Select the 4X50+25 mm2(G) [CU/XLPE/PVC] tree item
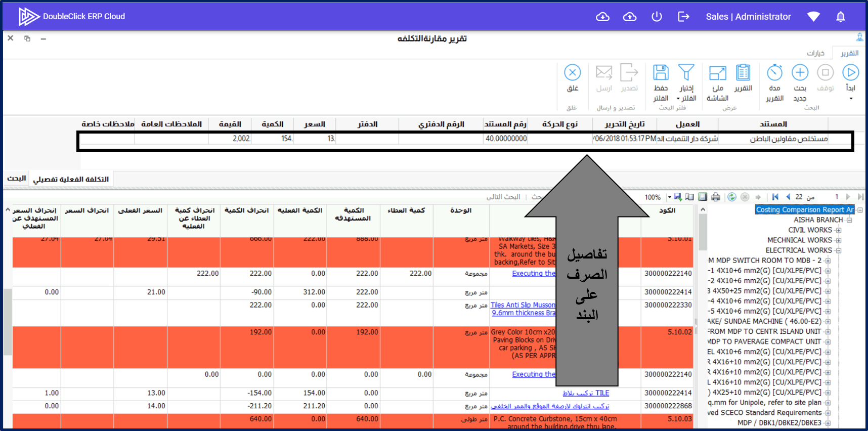Screen dimensions: 868x431 coord(764,291)
